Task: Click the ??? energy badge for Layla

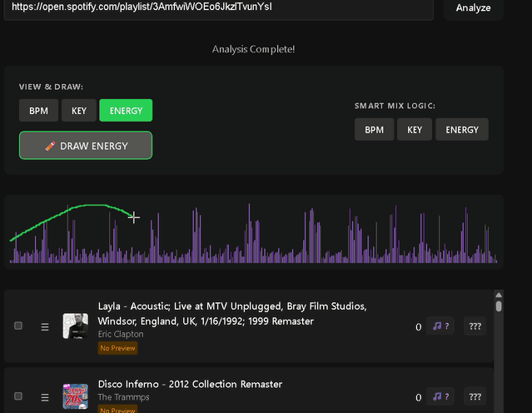Action: pyautogui.click(x=475, y=326)
